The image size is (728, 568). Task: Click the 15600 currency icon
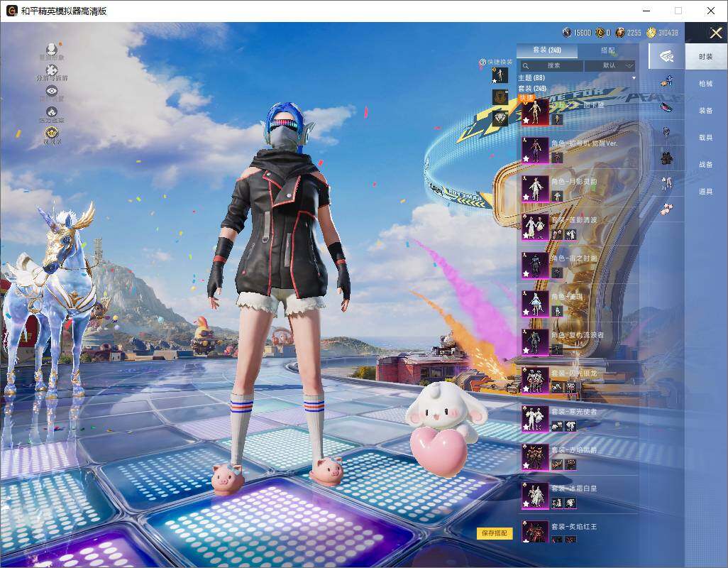[567, 33]
